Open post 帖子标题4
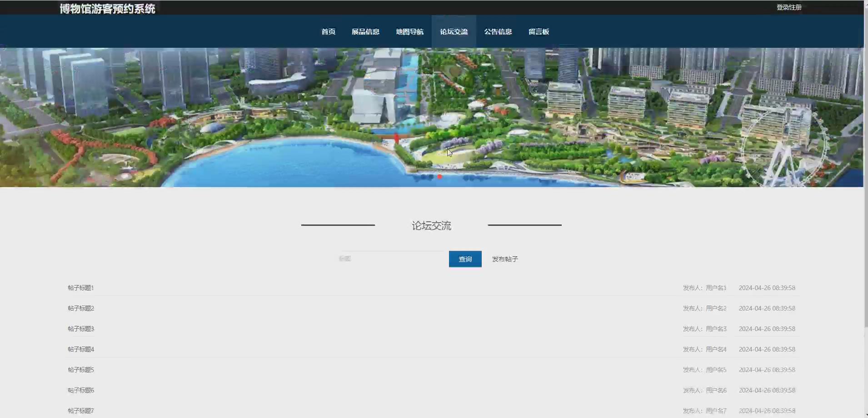 (x=81, y=349)
